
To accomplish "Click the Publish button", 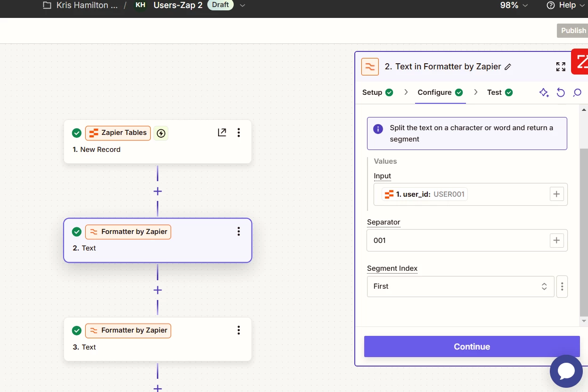I will [573, 30].
